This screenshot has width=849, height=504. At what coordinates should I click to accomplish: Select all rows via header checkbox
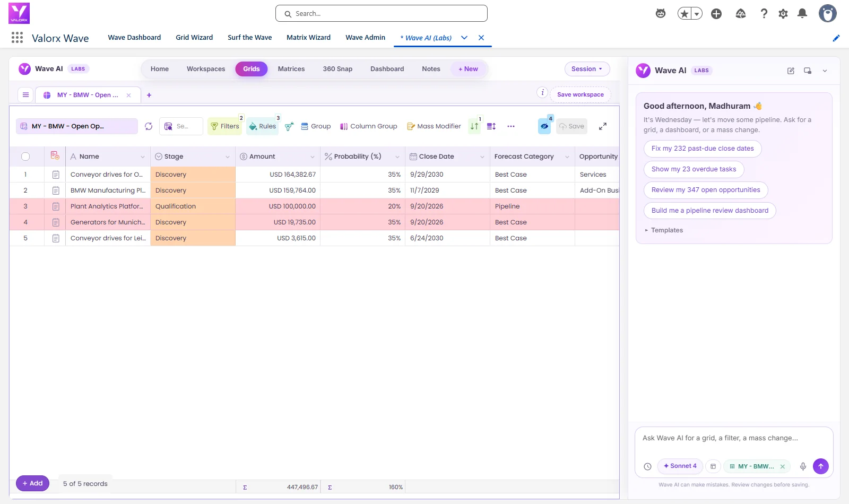(x=25, y=157)
